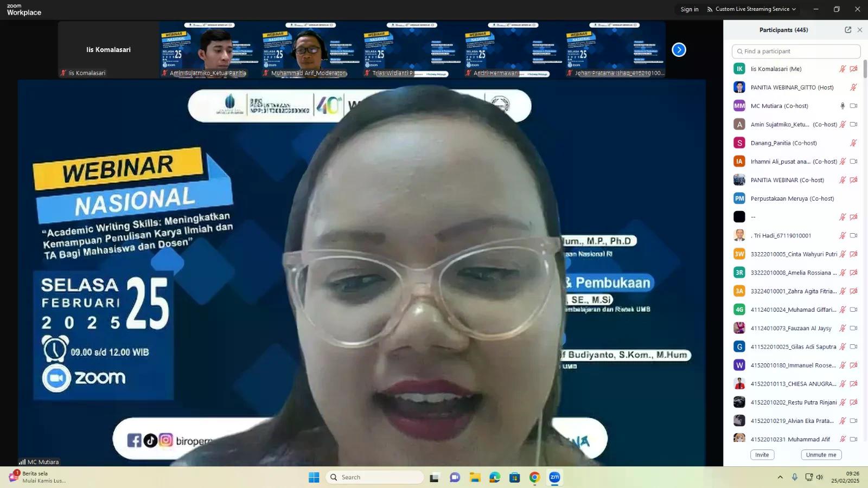Click the live streaming broadcast icon
Screen dimensions: 868x488
click(x=710, y=9)
